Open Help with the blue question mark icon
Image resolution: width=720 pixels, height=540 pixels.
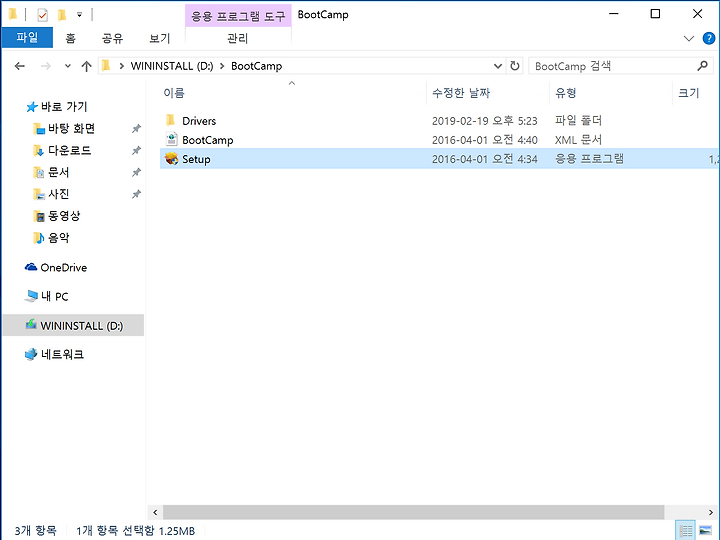[709, 39]
